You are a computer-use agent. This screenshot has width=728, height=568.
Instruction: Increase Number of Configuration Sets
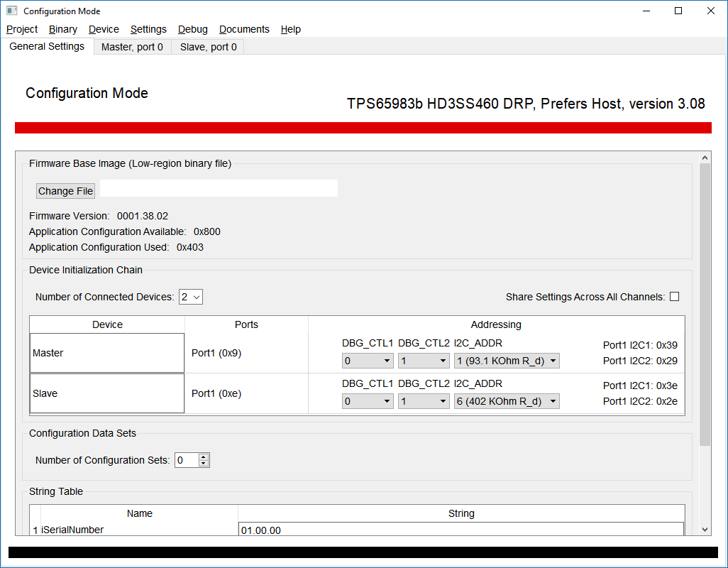[204, 457]
